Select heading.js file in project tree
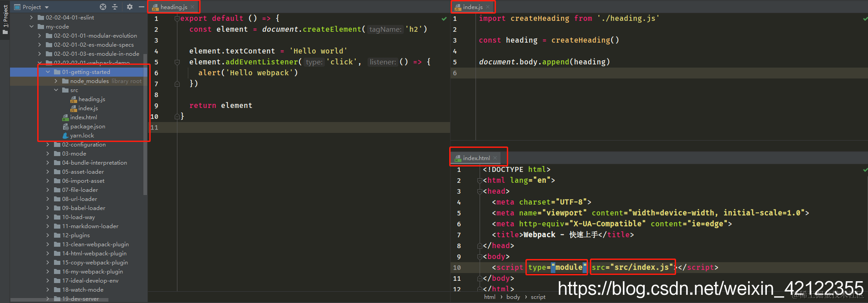 pos(92,99)
